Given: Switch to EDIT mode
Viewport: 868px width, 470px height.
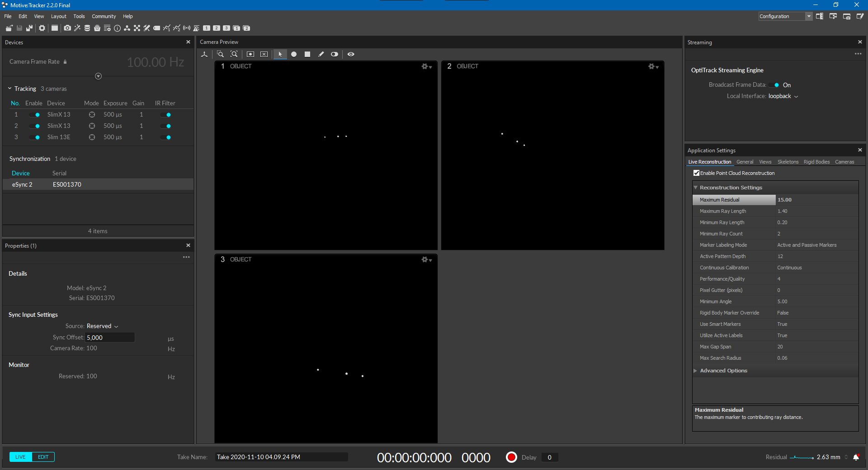Looking at the screenshot, I should [43, 457].
